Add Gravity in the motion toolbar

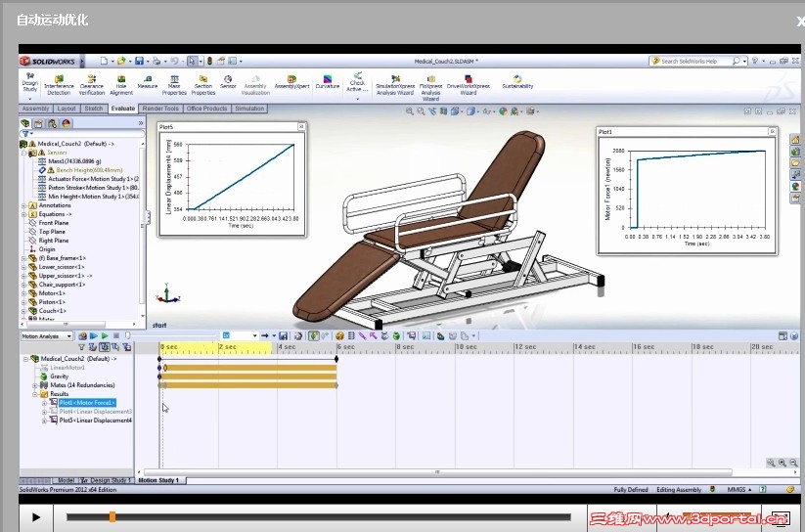coord(396,335)
